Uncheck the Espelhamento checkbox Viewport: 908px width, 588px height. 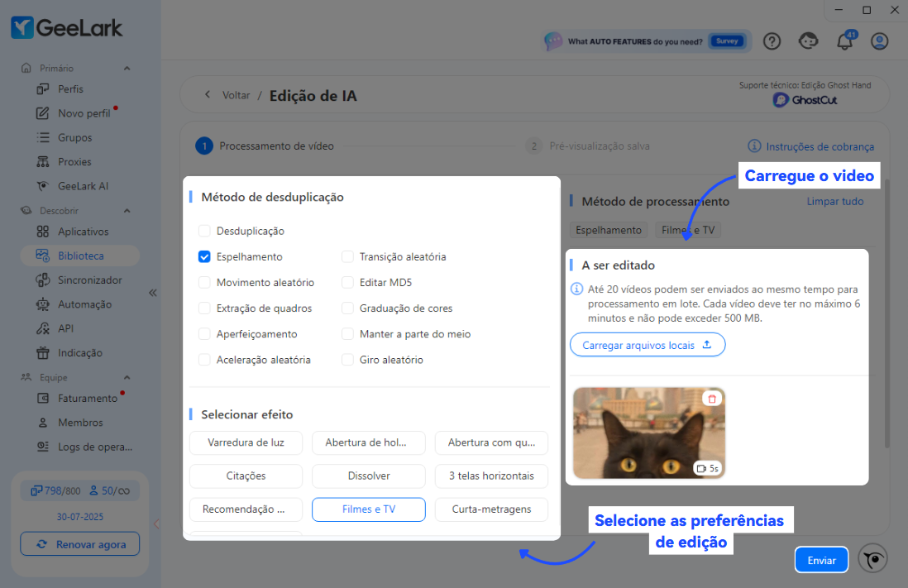pyautogui.click(x=204, y=256)
